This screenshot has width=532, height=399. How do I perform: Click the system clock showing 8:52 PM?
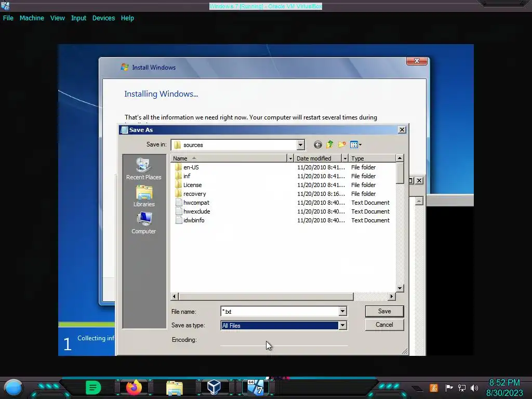504,383
